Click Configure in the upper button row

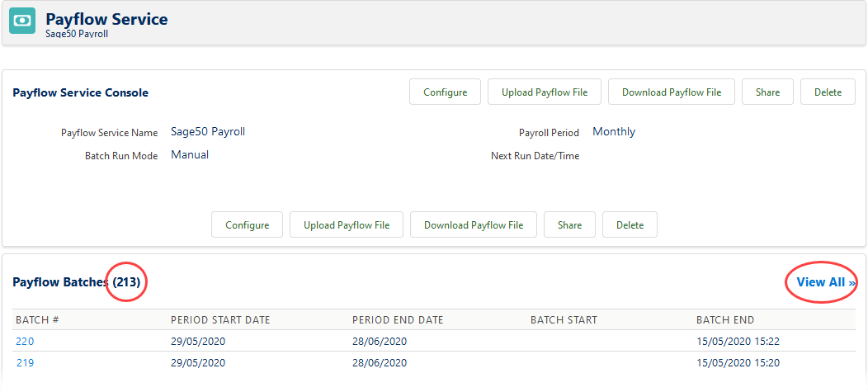(446, 92)
